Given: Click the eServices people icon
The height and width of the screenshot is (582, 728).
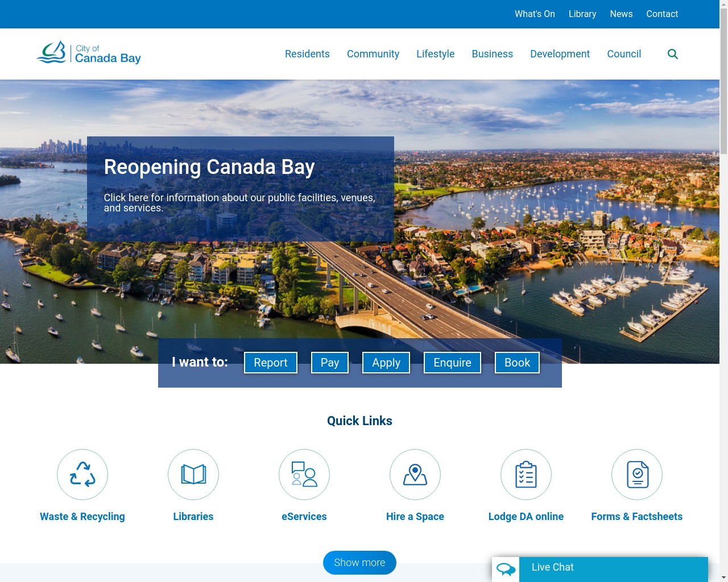Looking at the screenshot, I should point(304,475).
